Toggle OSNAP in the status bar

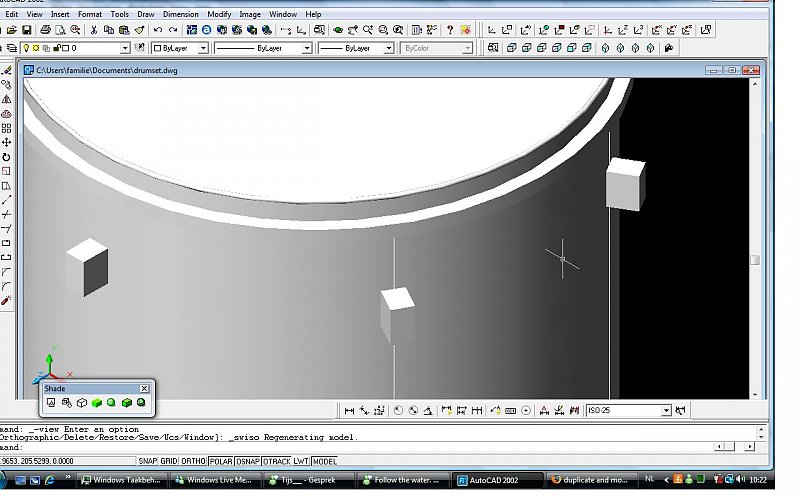pos(247,461)
